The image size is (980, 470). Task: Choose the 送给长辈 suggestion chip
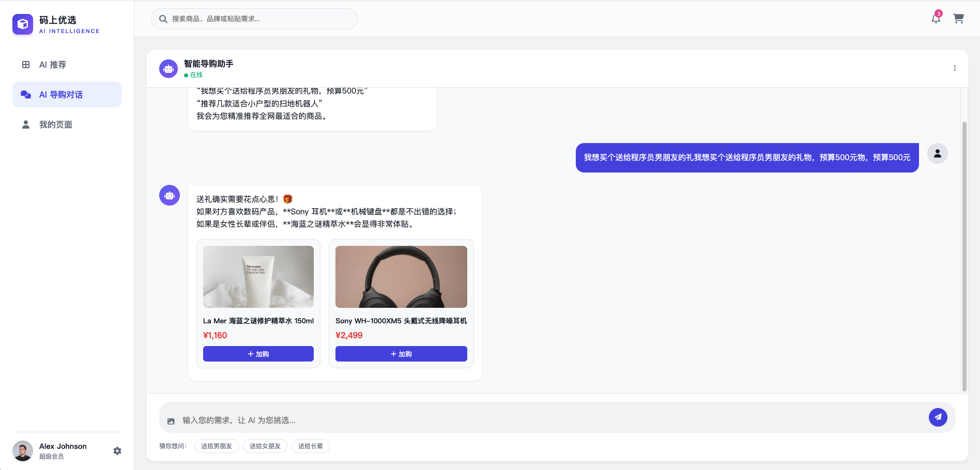coord(311,446)
